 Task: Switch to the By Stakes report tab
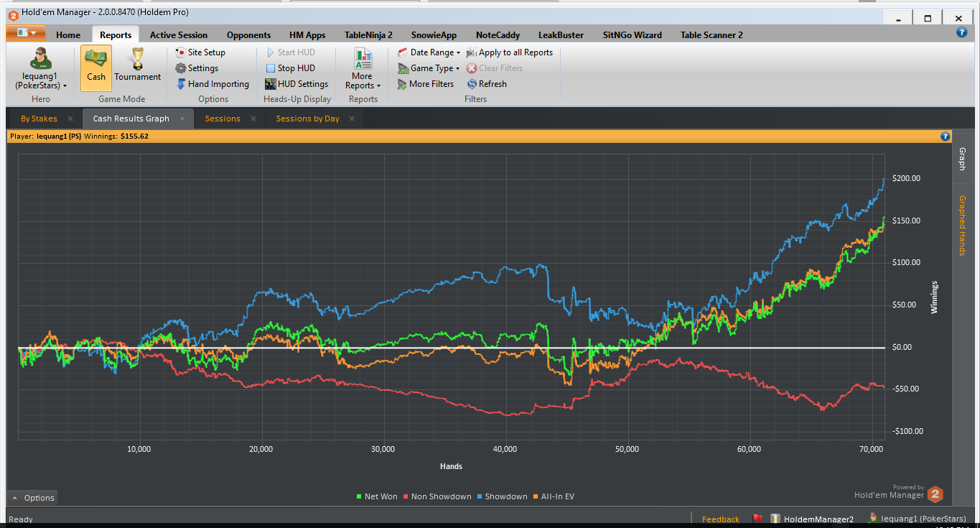(39, 119)
